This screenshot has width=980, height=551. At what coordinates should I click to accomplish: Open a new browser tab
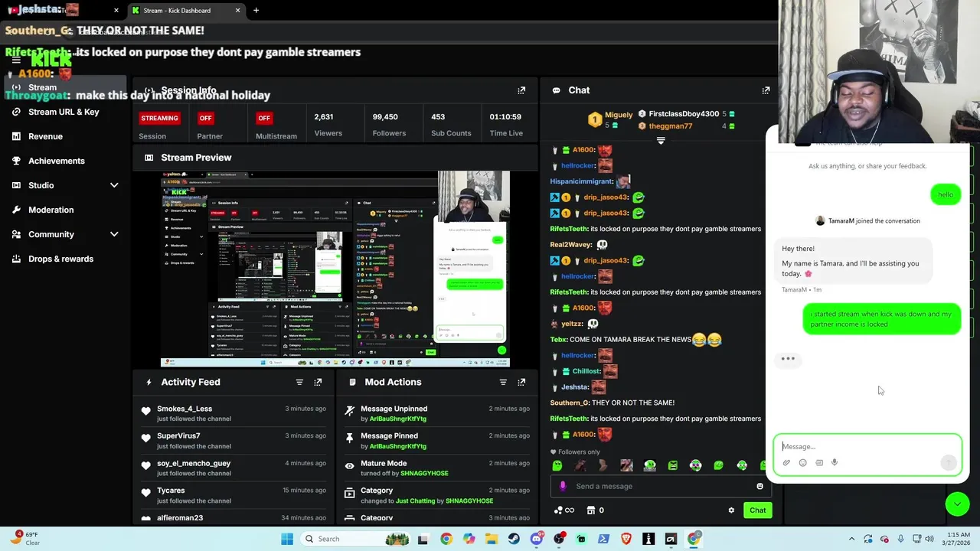point(256,11)
